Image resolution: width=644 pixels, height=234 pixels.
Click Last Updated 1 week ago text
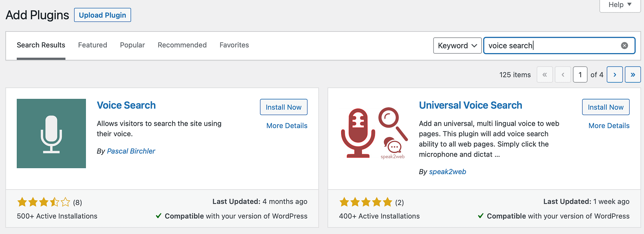[x=586, y=201]
